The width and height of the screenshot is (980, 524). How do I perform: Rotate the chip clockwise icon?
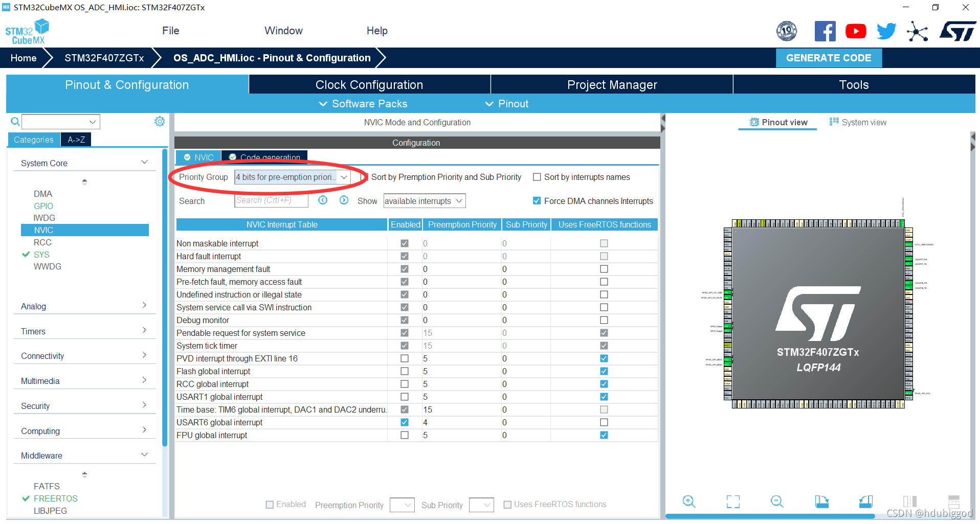(x=821, y=502)
